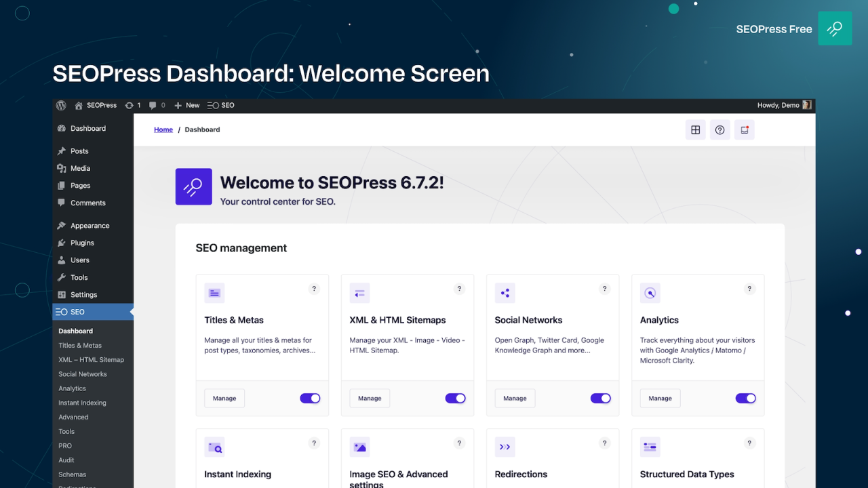Select Dashboard in the SEO submenu
The image size is (868, 488).
tap(75, 331)
